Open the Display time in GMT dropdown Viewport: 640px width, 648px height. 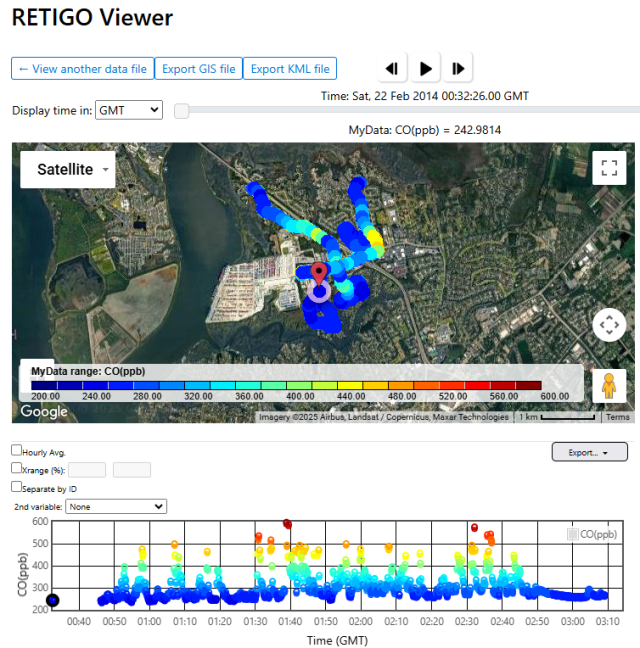pyautogui.click(x=129, y=110)
